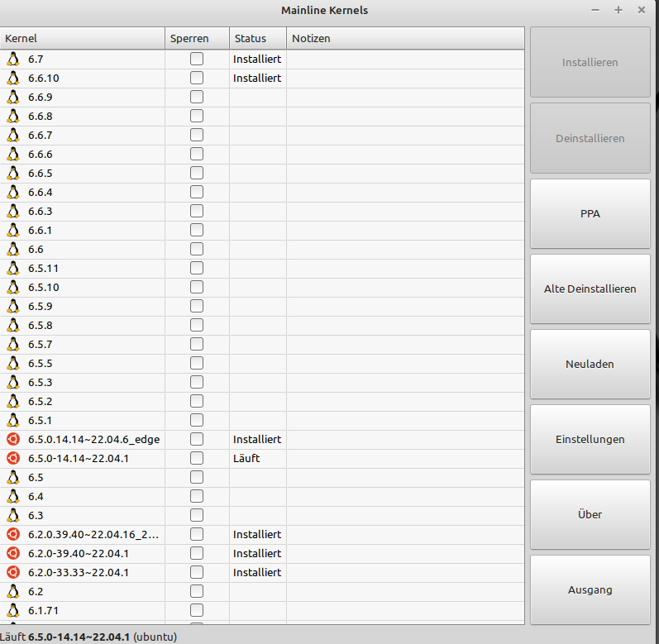Image resolution: width=659 pixels, height=644 pixels.
Task: Click the Installieren button
Action: tap(590, 63)
